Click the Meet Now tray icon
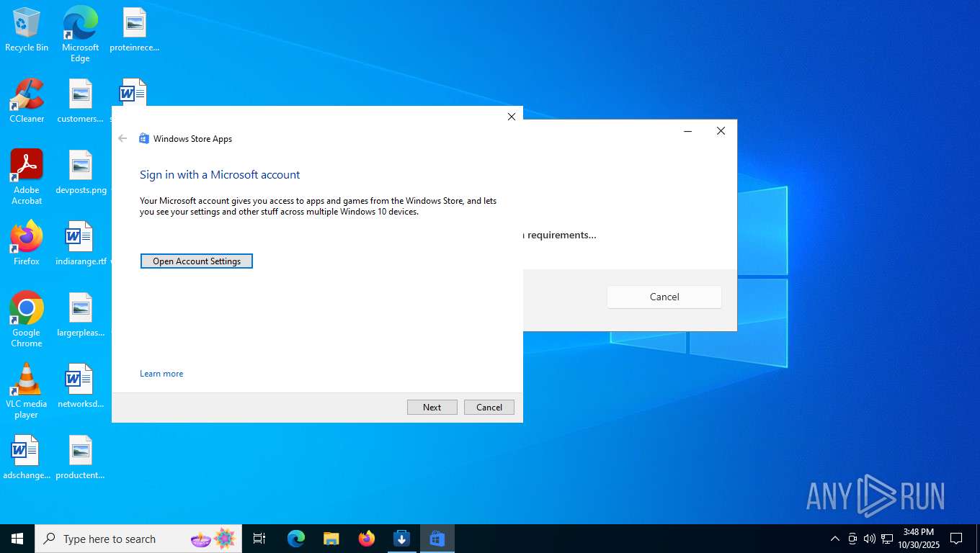 coord(852,539)
